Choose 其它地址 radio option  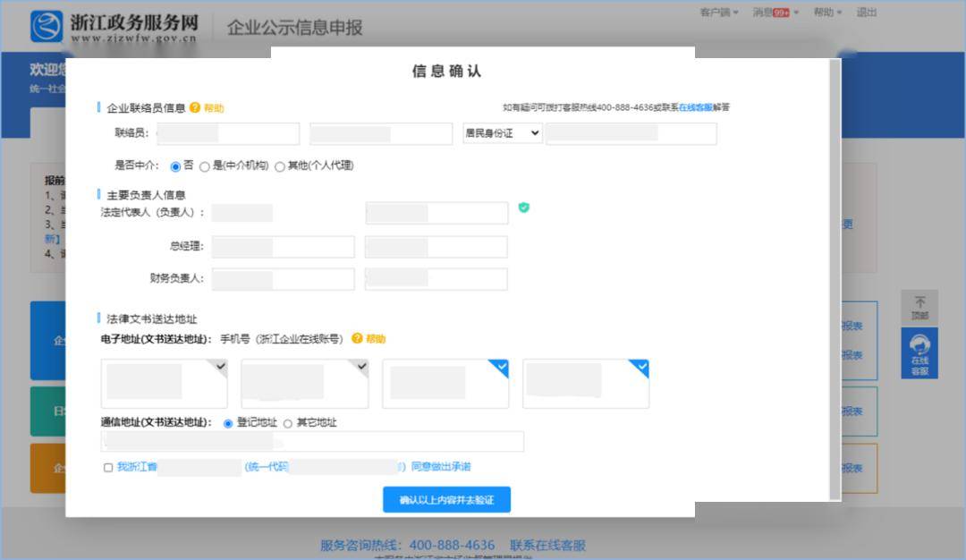(288, 423)
